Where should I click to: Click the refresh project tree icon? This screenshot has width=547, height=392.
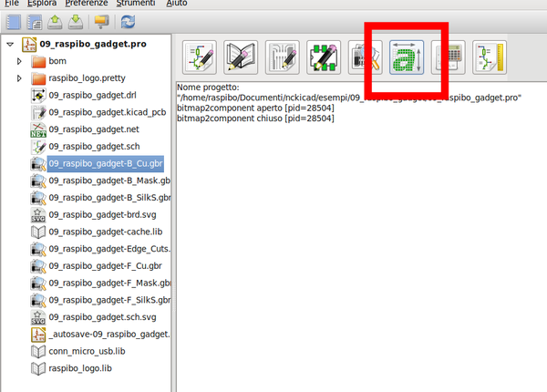point(127,21)
